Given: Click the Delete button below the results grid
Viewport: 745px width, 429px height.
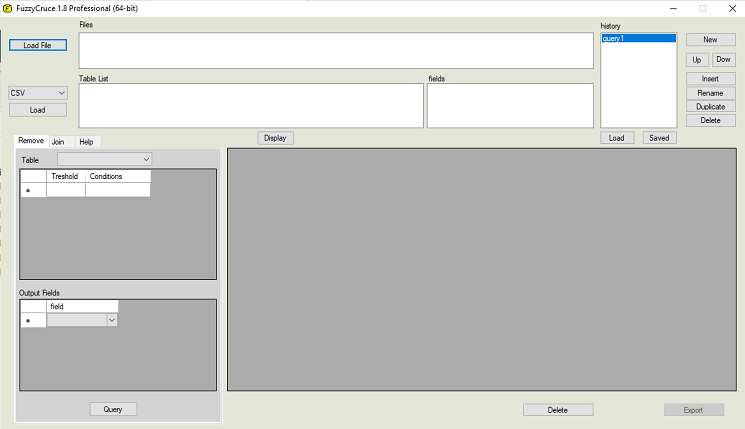Looking at the screenshot, I should click(558, 410).
